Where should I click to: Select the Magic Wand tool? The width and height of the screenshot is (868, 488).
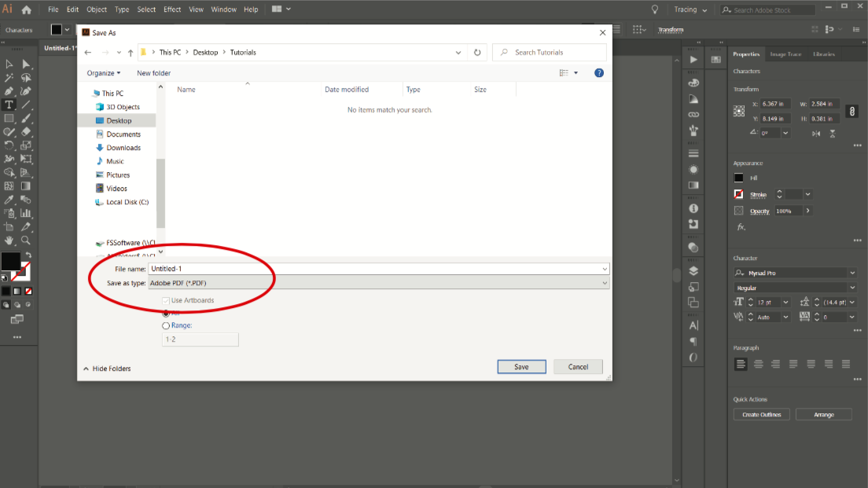[9, 78]
